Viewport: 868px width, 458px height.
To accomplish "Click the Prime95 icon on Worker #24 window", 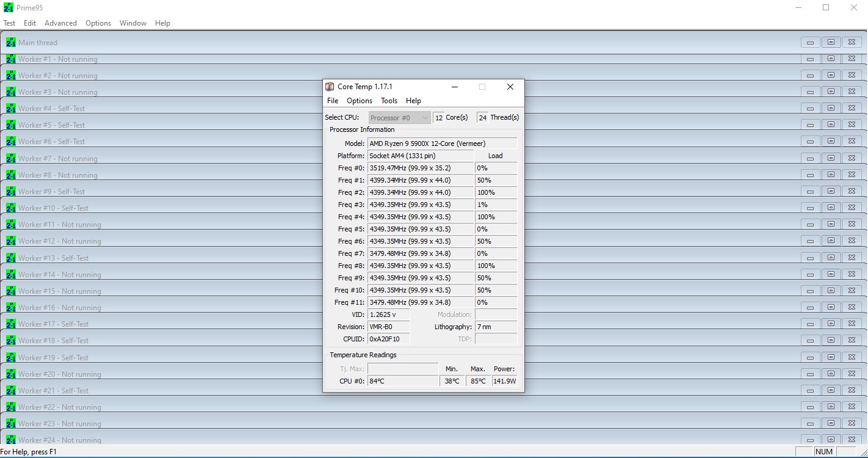I will point(10,440).
